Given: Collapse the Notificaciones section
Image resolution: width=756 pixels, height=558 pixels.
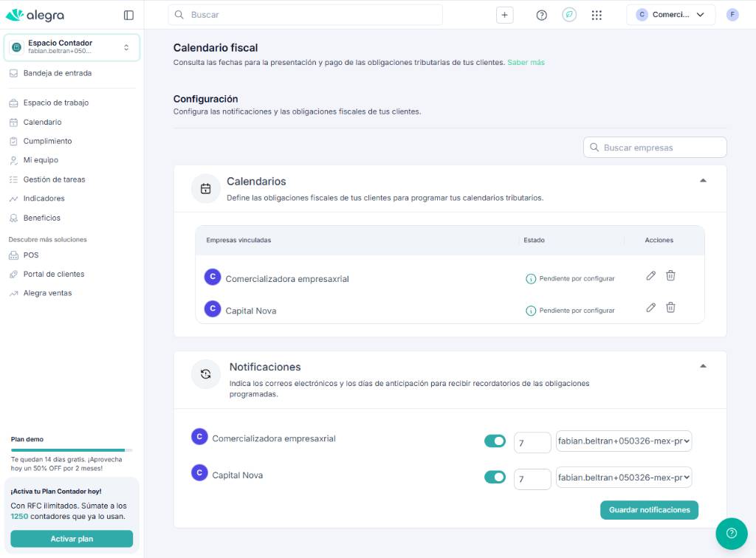Looking at the screenshot, I should [x=703, y=366].
